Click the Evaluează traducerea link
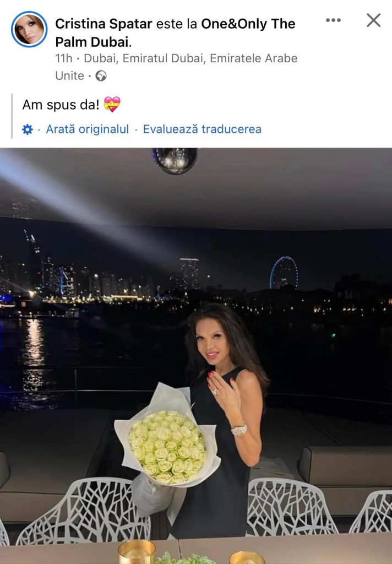This screenshot has width=392, height=564. pos(202,129)
